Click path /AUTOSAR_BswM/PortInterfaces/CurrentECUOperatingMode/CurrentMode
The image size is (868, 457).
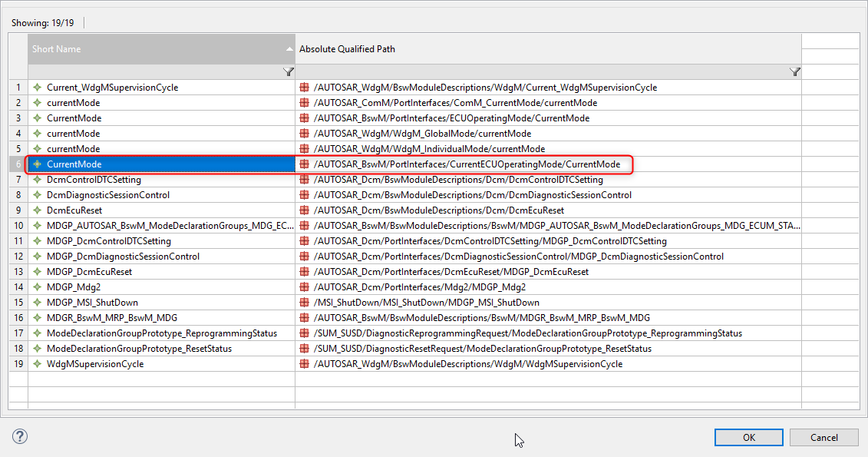[467, 164]
